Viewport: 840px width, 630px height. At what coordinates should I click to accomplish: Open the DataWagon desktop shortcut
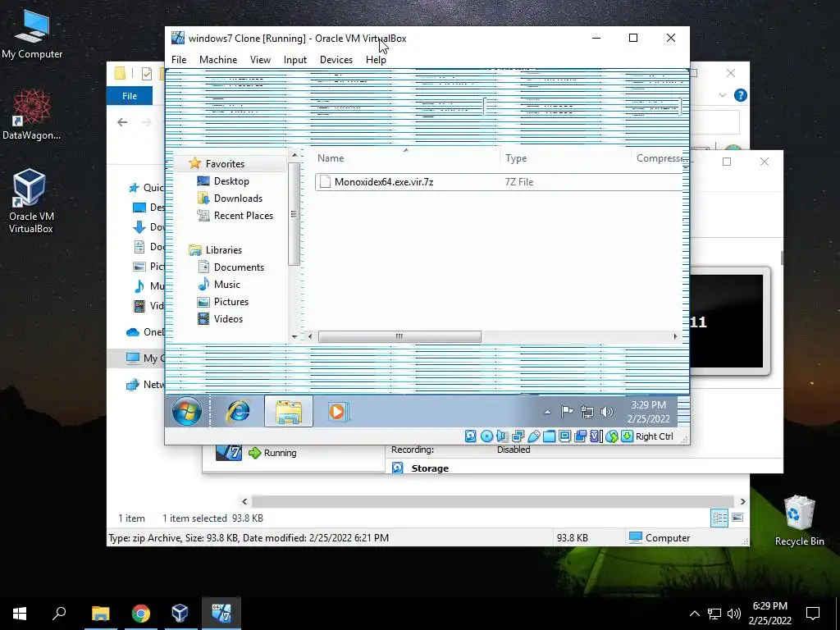click(31, 115)
